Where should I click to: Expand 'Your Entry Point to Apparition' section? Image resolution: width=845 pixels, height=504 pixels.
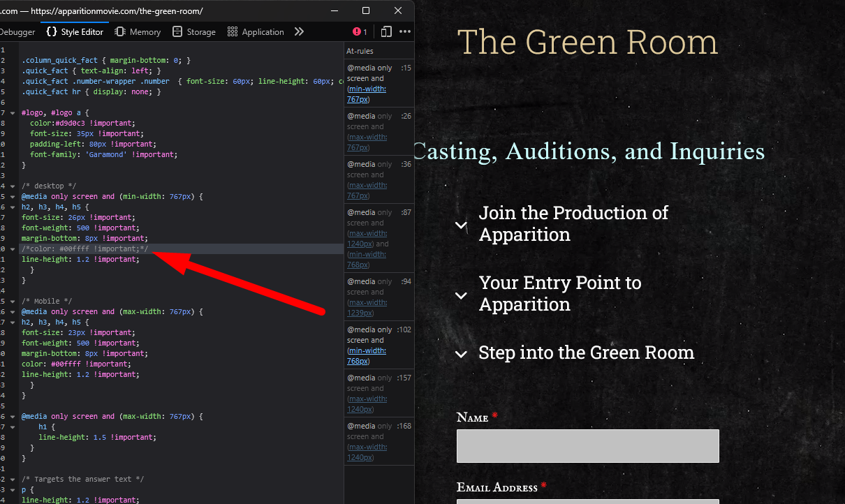point(461,295)
